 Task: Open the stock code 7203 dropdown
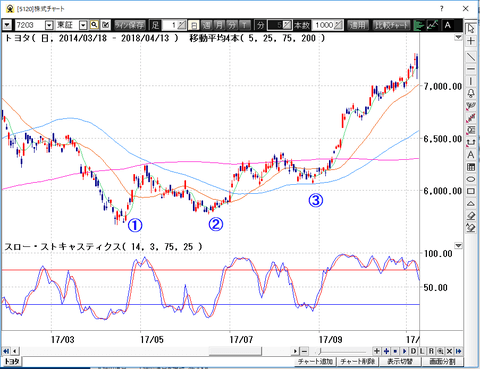tap(49, 25)
